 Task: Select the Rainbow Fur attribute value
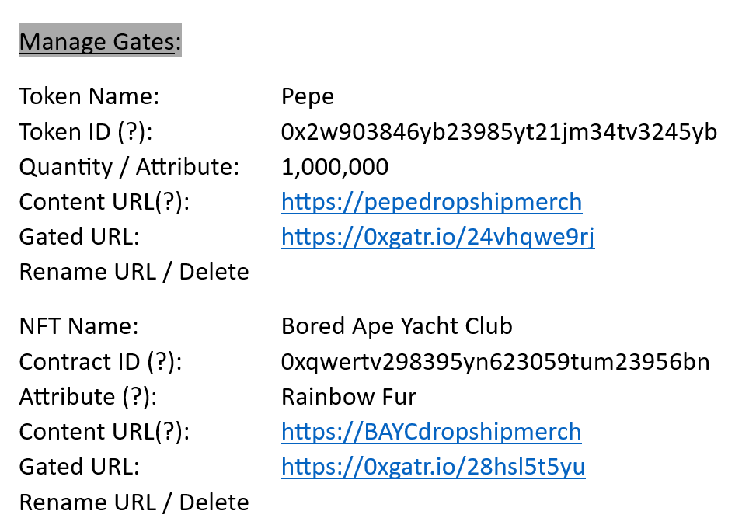[349, 397]
